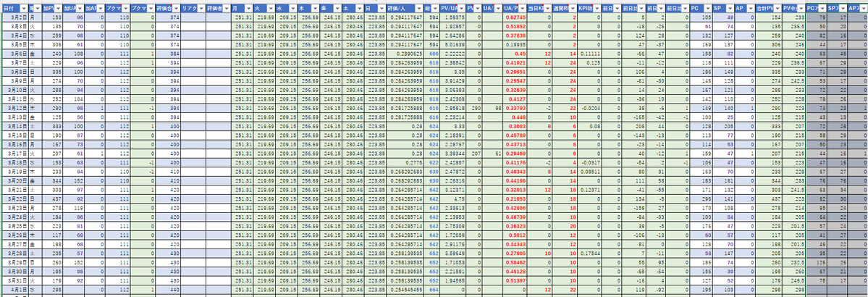868x297 pixels.
Task: Select the UA/P value 0.5812
Action: click(x=515, y=235)
